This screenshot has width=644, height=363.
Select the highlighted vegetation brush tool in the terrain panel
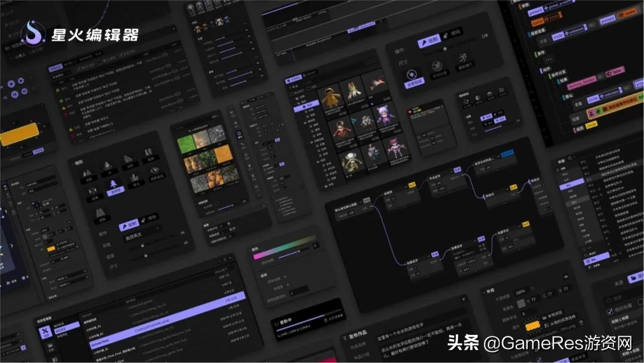point(113,182)
